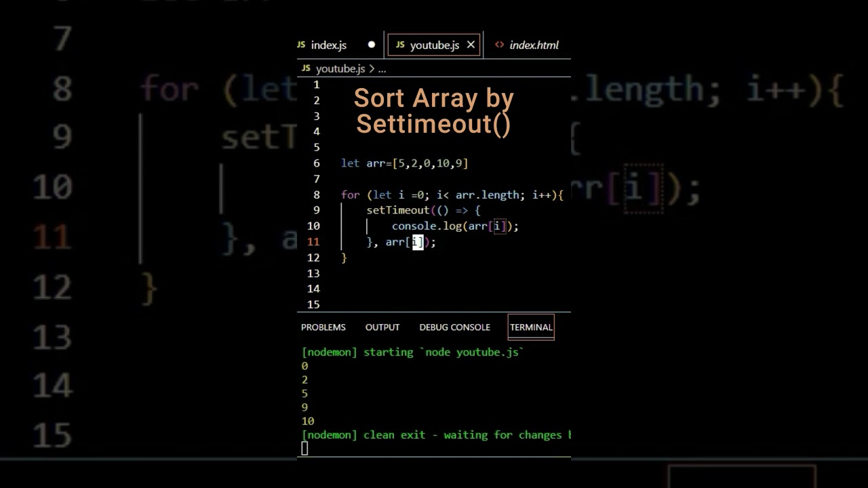
Task: Click youtube.js in the breadcrumb bar
Action: pos(340,68)
